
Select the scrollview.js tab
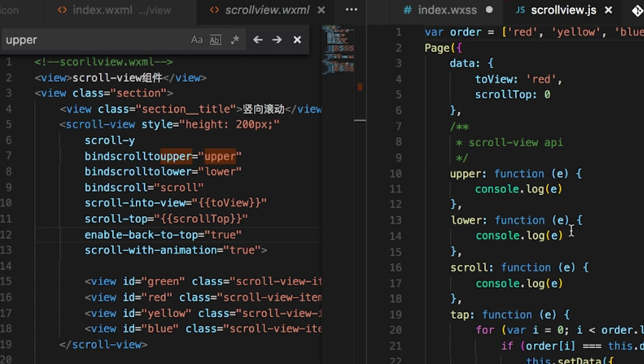point(563,10)
